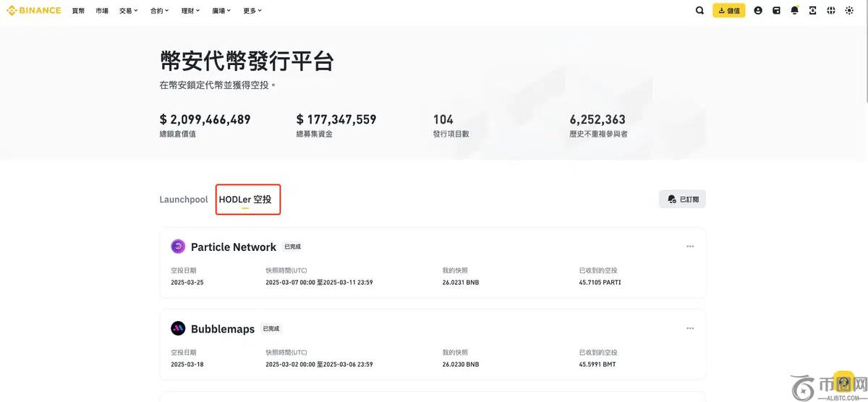Open the wallet icon
The width and height of the screenshot is (868, 402).
pyautogui.click(x=776, y=11)
